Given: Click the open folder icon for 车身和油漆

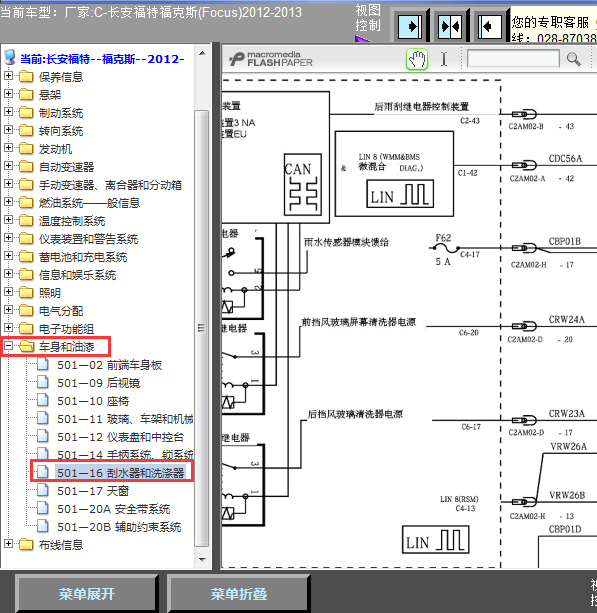Looking at the screenshot, I should coord(27,346).
